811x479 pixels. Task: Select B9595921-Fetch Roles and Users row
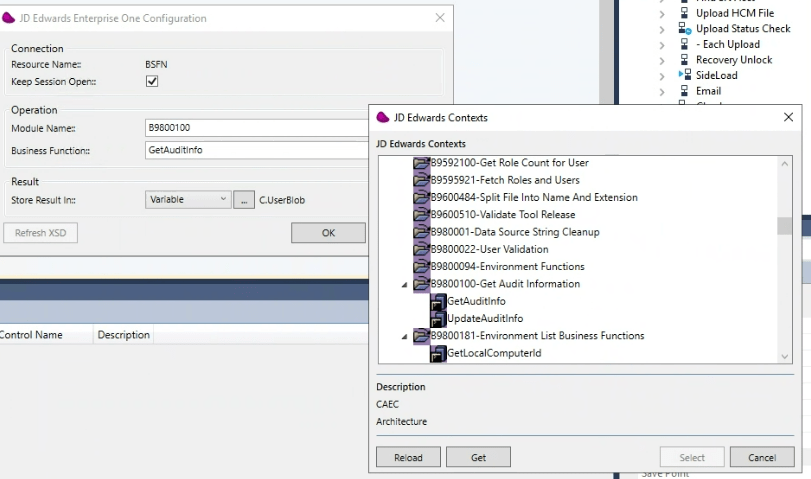(505, 180)
